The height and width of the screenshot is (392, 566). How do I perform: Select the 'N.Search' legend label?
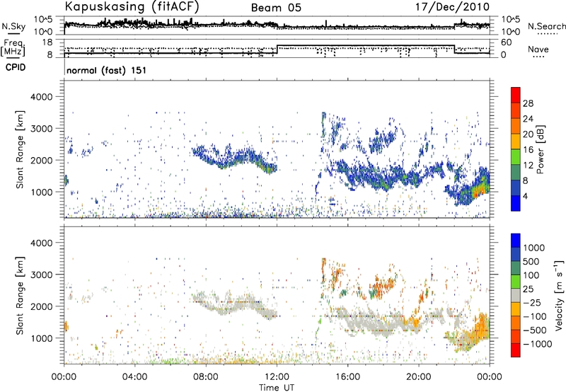coord(546,26)
